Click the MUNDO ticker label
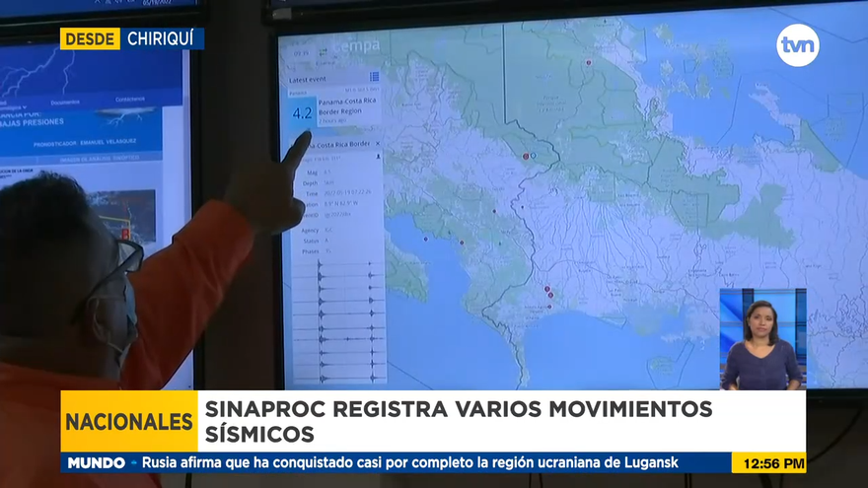The width and height of the screenshot is (868, 488). [97, 462]
